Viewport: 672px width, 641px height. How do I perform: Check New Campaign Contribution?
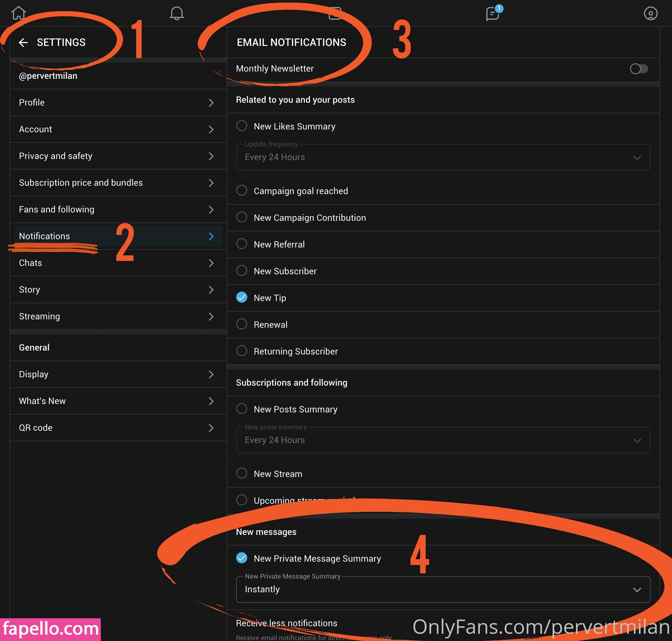click(241, 217)
